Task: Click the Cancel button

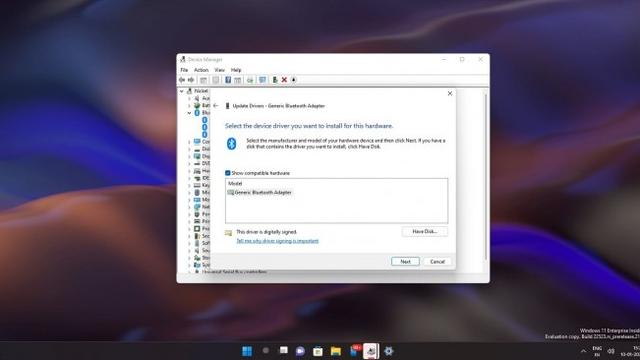Action: pos(437,262)
